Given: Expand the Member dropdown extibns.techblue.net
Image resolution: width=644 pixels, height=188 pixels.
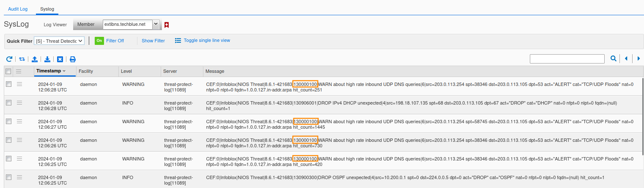Looking at the screenshot, I should pyautogui.click(x=156, y=25).
